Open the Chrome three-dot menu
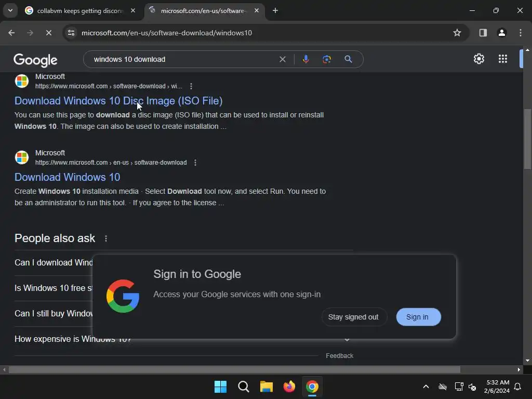The image size is (532, 399). (x=521, y=33)
